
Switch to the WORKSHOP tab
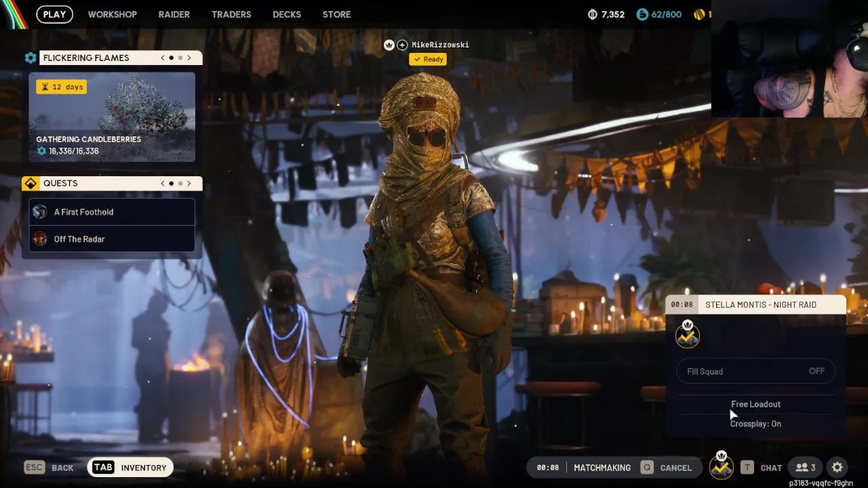coord(112,14)
